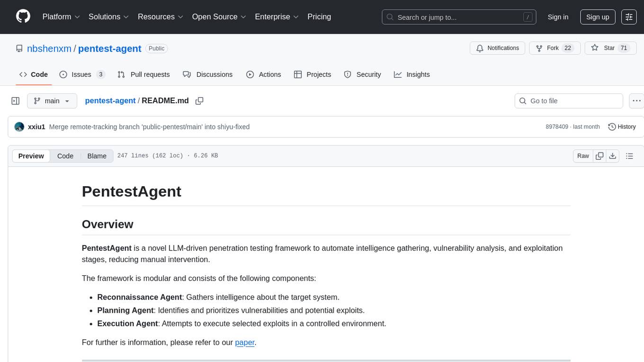
Task: Switch to the Actions tab
Action: point(264,74)
